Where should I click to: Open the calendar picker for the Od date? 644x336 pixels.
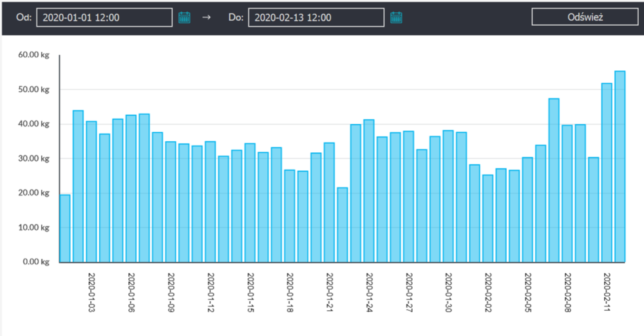pyautogui.click(x=184, y=17)
